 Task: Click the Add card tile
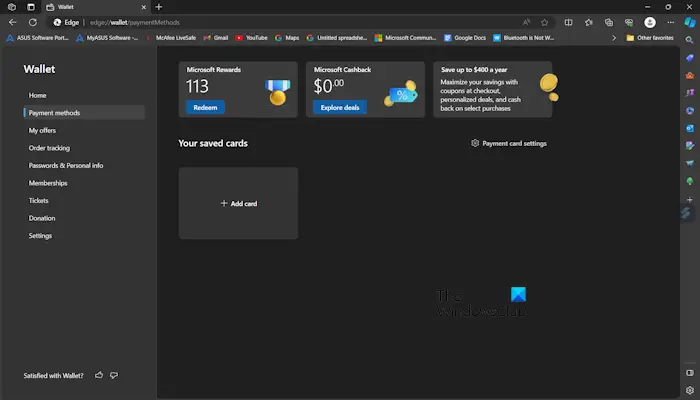(238, 203)
